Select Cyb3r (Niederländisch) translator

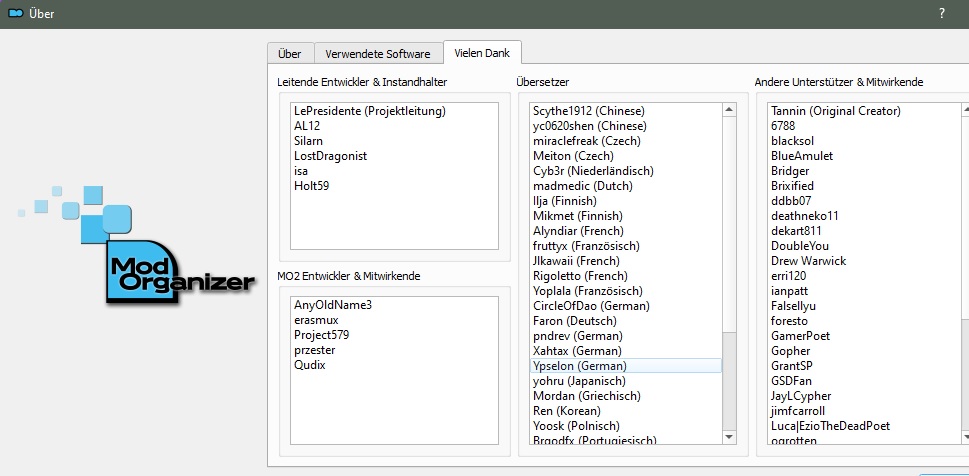(x=593, y=171)
